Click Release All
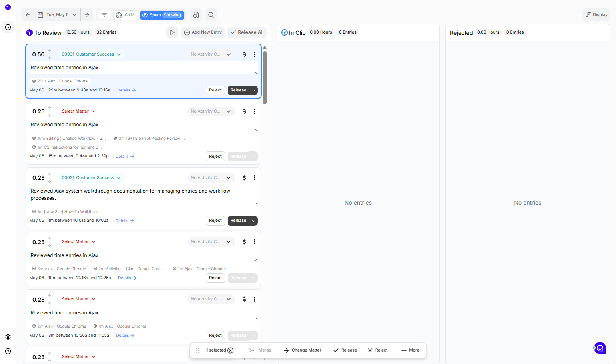Viewport: 616px width, 364px height. tap(247, 32)
